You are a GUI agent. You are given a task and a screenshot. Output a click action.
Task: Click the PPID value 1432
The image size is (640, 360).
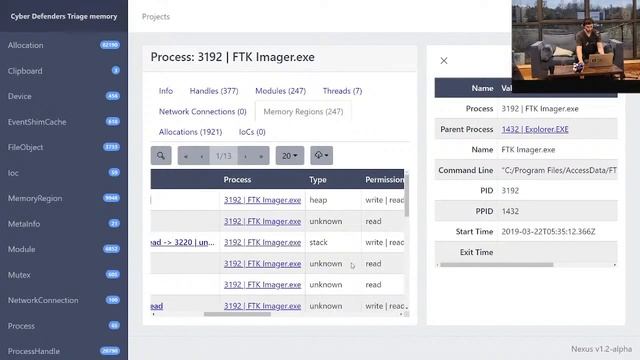[510, 211]
